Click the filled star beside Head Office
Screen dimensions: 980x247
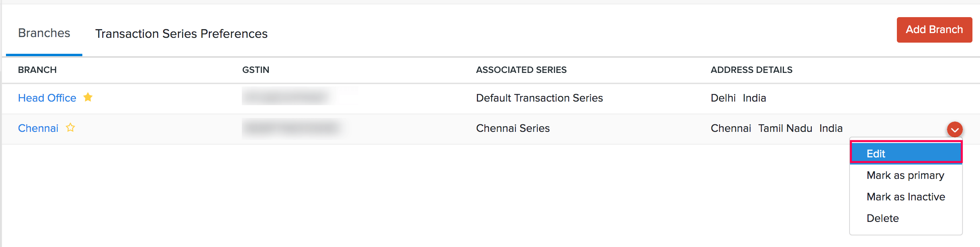(x=88, y=97)
